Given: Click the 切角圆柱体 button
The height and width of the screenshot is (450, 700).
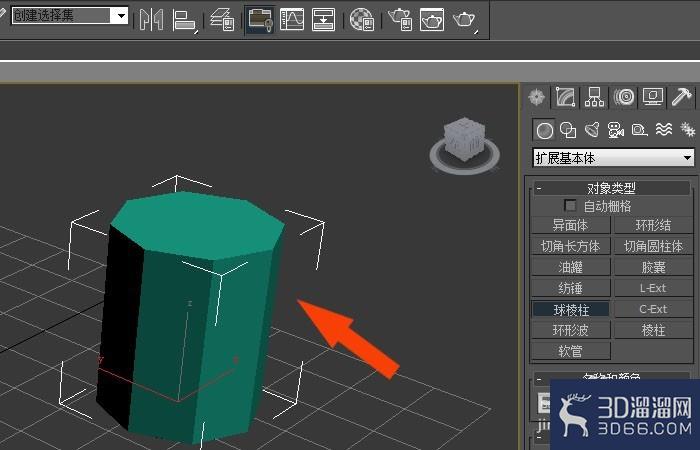Looking at the screenshot, I should point(654,246).
